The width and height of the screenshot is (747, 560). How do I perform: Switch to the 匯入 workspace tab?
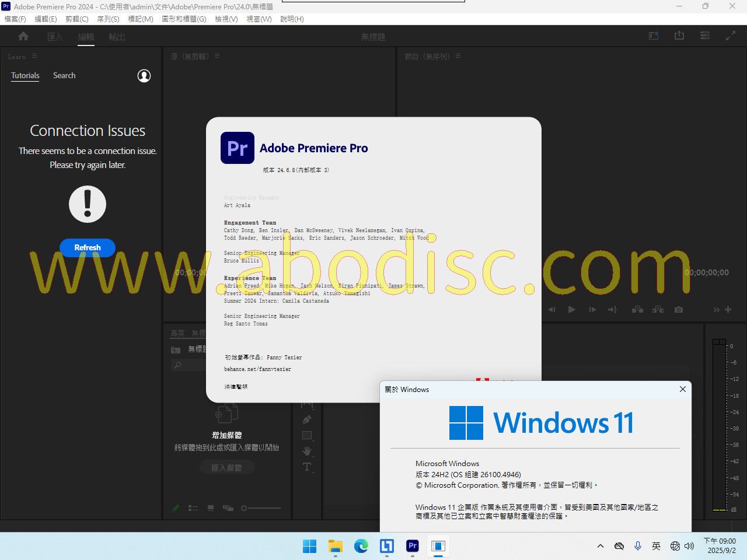[55, 37]
